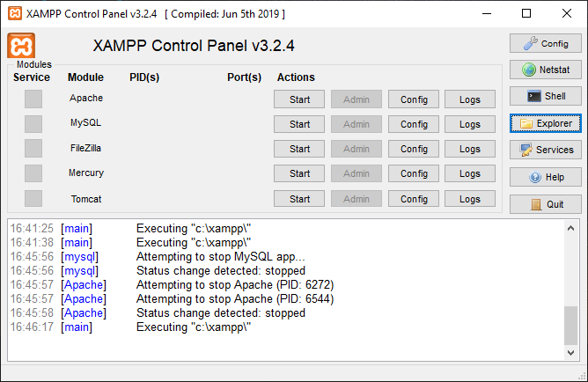Open Help question mark button
This screenshot has height=382, width=588.
coord(545,177)
